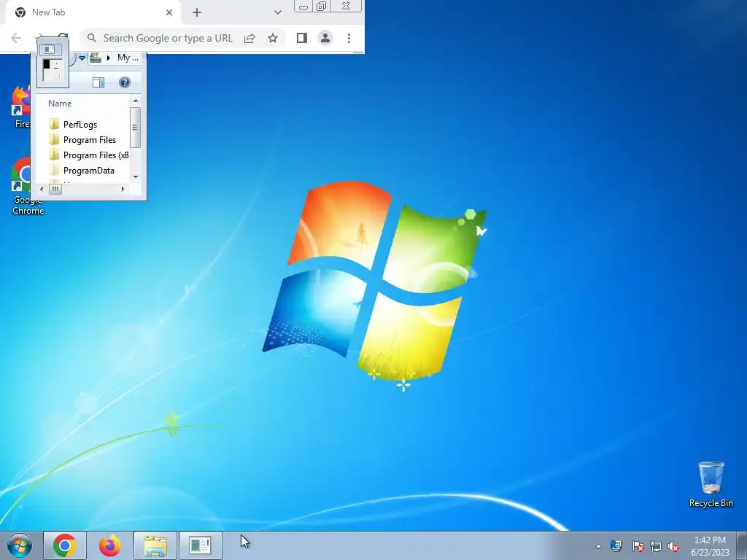Toggle the Explorer preview pane
The image size is (747, 560).
[x=98, y=82]
